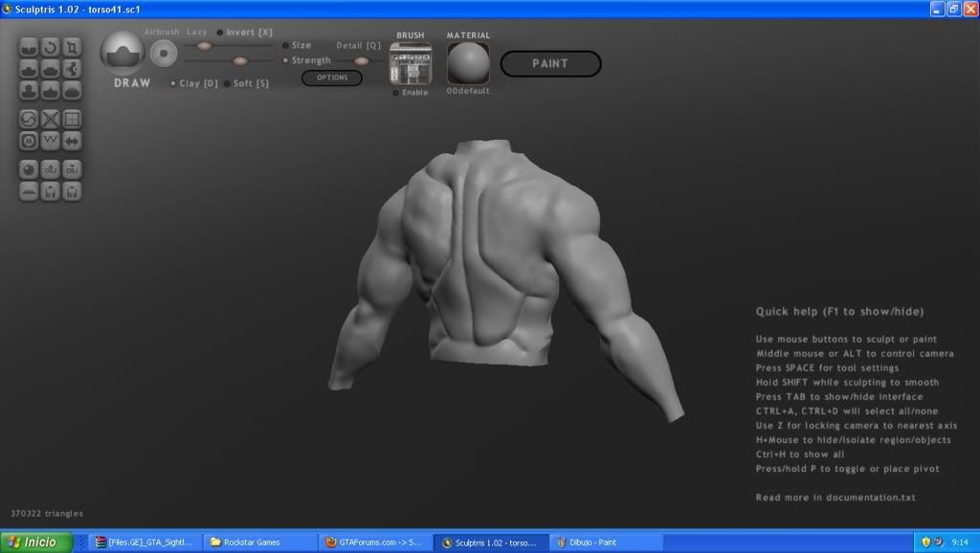Viewport: 980px width, 553px height.
Task: Click the New sphere icon
Action: [29, 169]
